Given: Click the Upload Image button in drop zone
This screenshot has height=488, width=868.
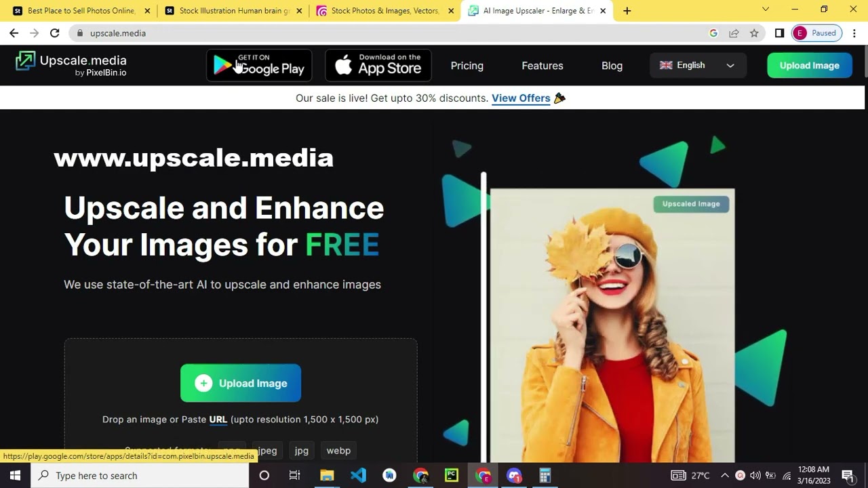Looking at the screenshot, I should coord(241,383).
